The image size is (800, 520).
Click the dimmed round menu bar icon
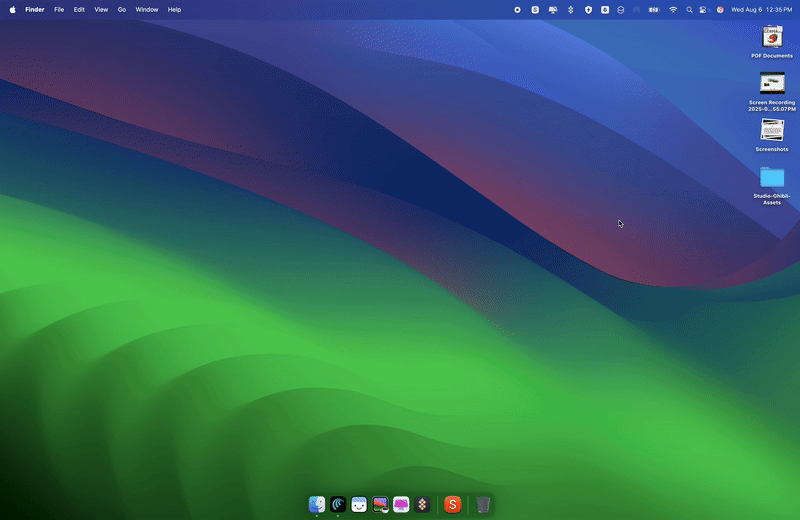(x=636, y=10)
